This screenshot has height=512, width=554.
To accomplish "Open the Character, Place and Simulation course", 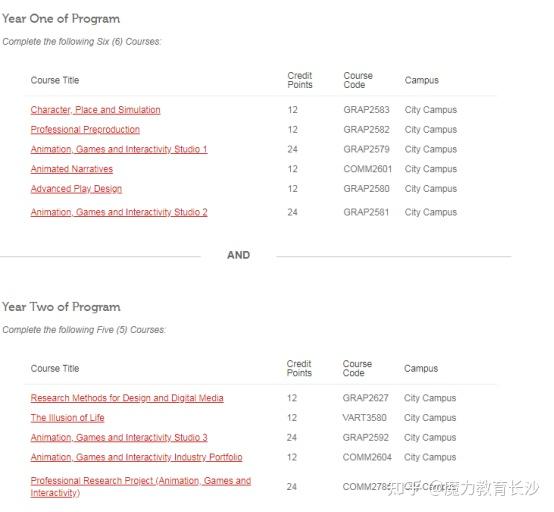I will pyautogui.click(x=95, y=110).
